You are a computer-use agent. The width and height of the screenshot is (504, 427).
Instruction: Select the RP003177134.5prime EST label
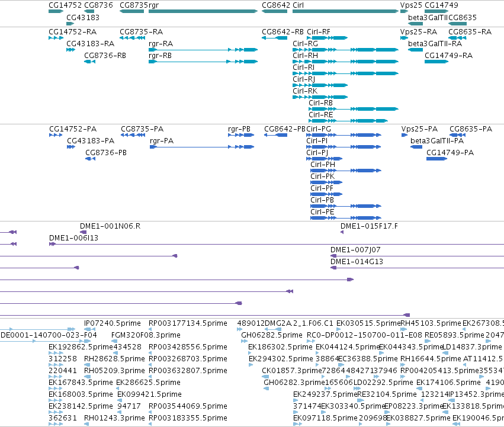coord(188,323)
